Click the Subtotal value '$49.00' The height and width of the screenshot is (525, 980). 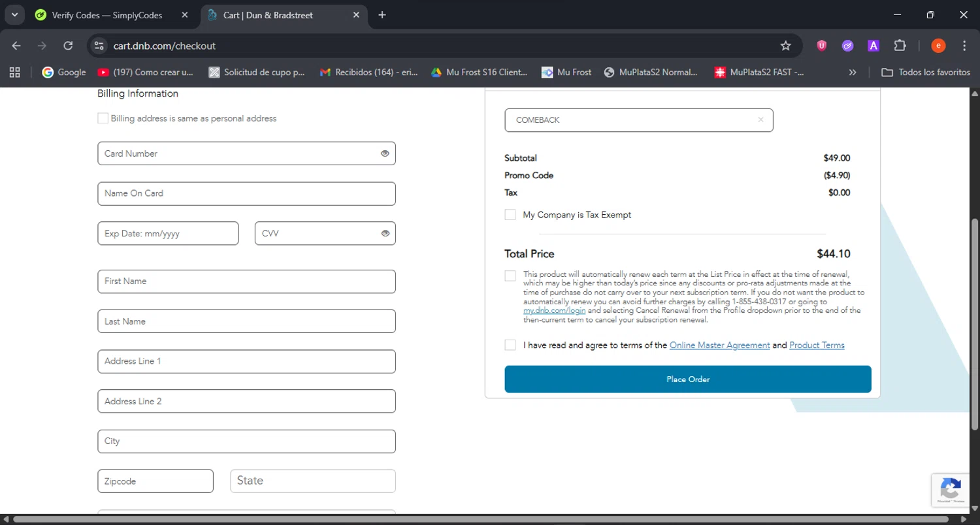pos(837,158)
